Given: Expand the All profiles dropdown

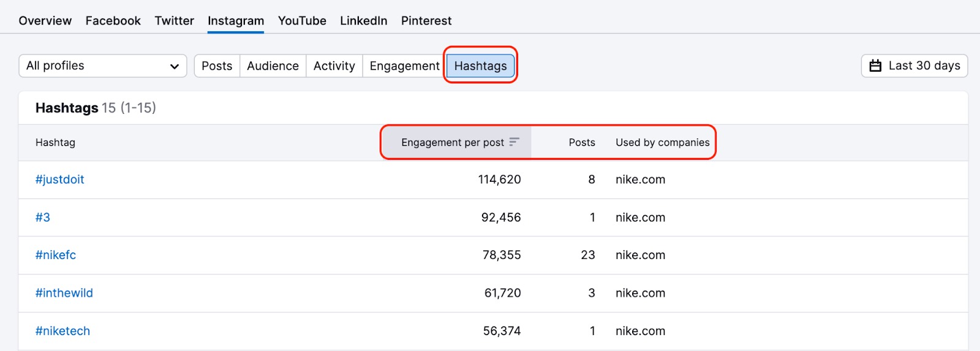Looking at the screenshot, I should (x=103, y=66).
